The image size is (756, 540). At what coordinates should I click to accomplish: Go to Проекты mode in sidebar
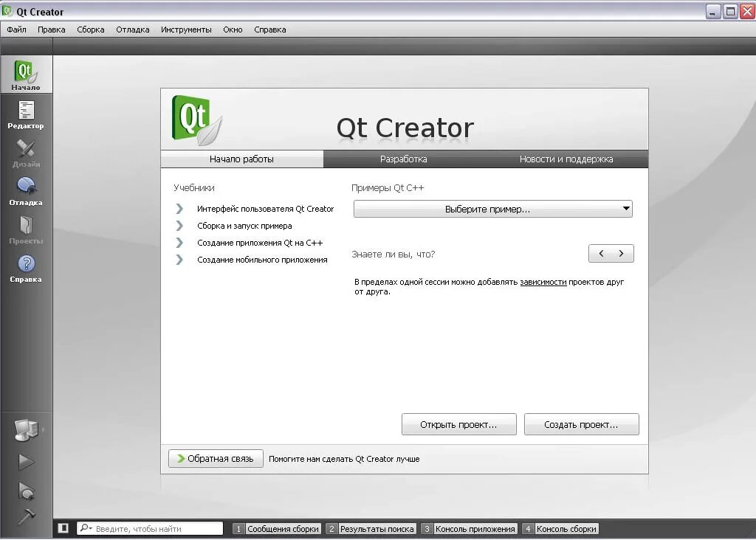[26, 229]
